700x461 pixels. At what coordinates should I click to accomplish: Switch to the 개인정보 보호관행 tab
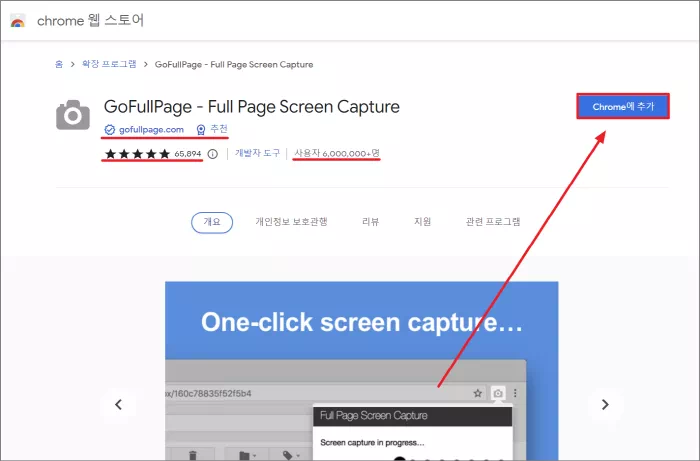click(292, 222)
